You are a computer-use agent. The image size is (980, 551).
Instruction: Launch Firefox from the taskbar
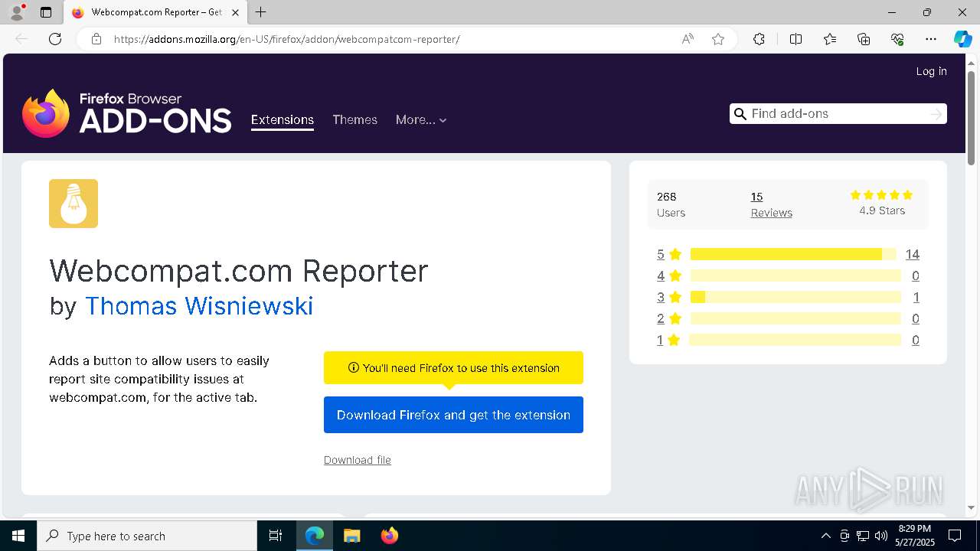(x=390, y=536)
